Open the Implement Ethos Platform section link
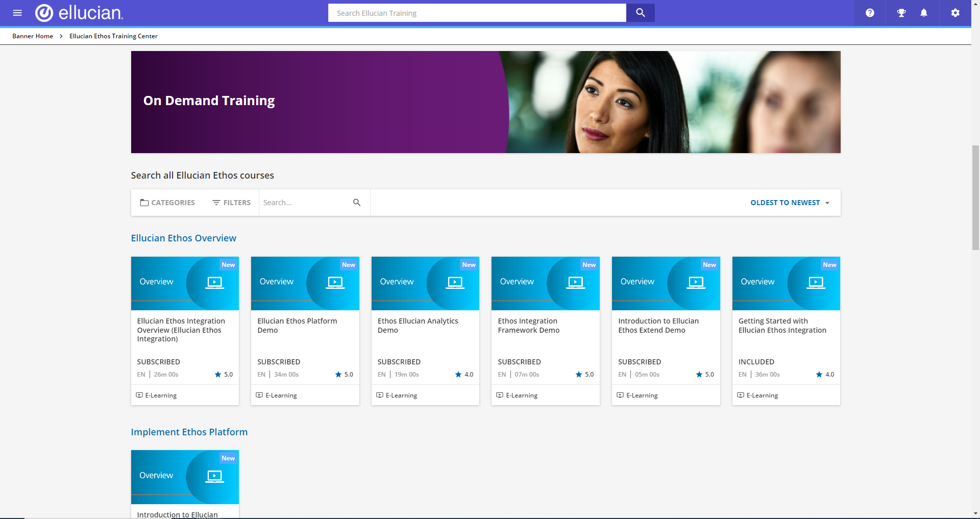 [x=189, y=432]
